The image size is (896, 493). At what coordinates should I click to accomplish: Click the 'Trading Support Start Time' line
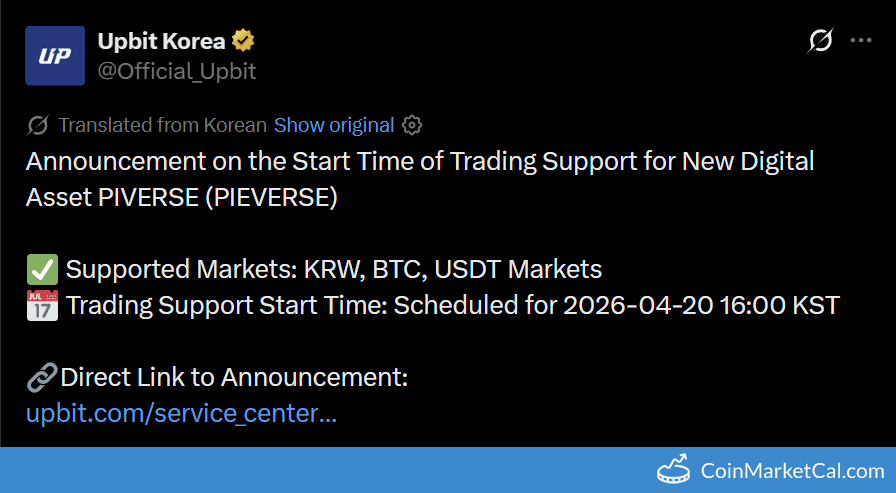(x=450, y=305)
